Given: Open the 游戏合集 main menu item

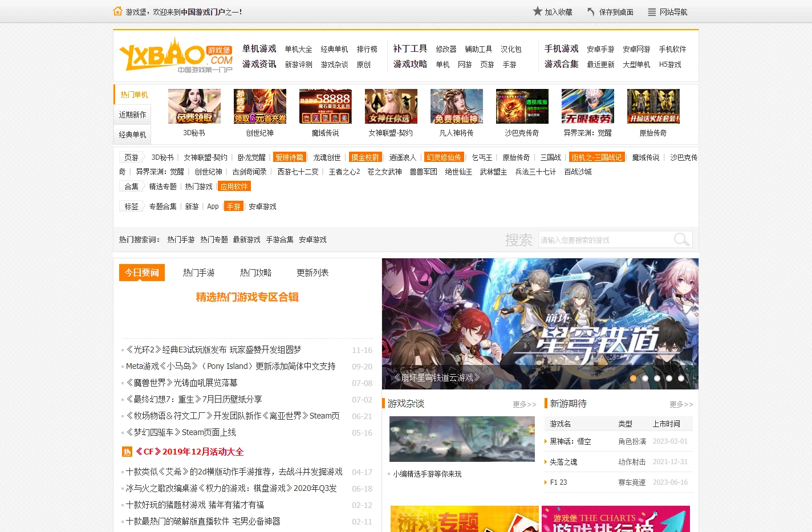Looking at the screenshot, I should coord(562,64).
